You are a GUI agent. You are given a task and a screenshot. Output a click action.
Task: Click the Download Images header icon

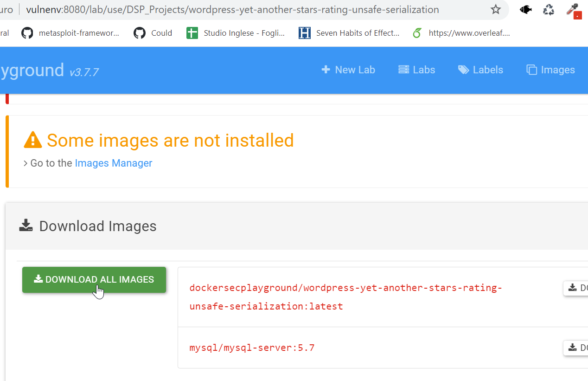click(x=26, y=226)
